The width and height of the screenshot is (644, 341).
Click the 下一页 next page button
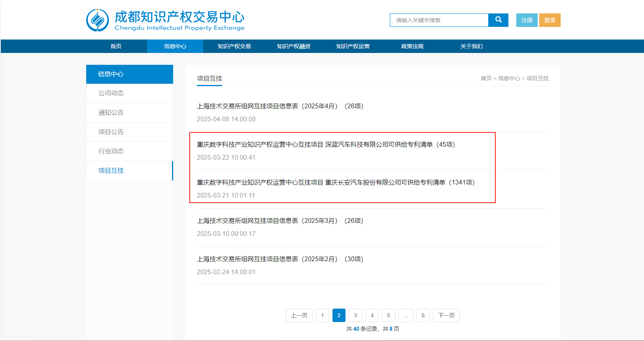click(x=446, y=315)
